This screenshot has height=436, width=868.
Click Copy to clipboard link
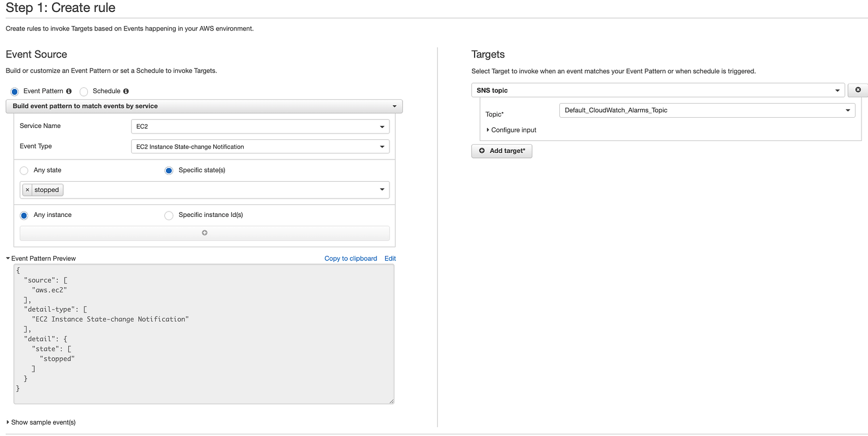click(350, 259)
